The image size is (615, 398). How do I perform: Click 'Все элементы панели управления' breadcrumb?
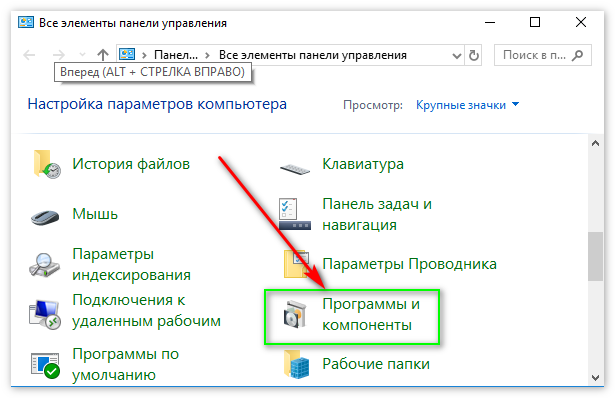click(x=313, y=55)
